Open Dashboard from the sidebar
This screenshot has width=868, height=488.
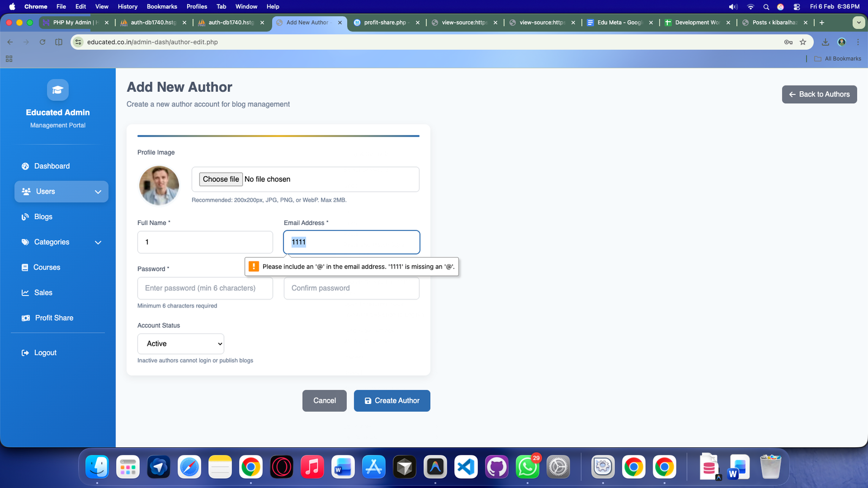[52, 166]
